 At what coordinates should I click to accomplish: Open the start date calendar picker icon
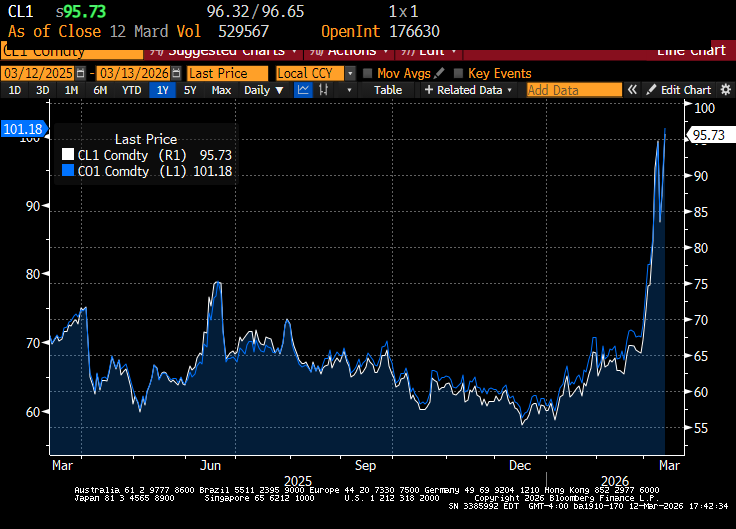[81, 73]
